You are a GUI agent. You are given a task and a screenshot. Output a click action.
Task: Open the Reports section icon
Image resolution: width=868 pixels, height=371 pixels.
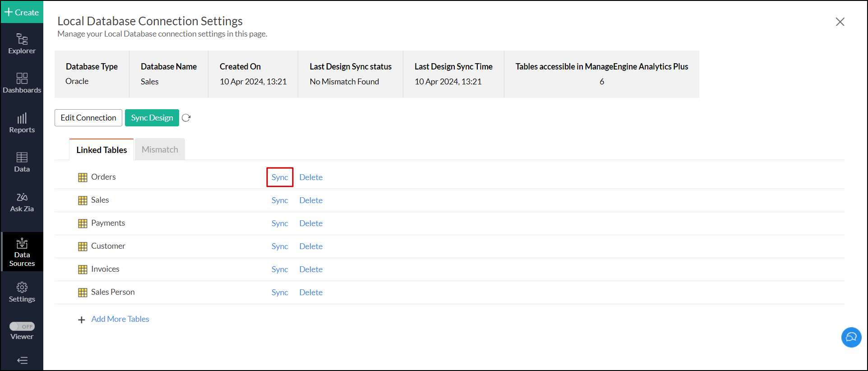coord(22,123)
